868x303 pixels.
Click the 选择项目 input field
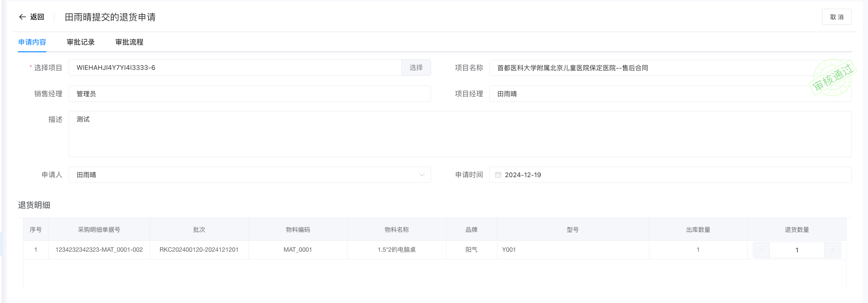coord(235,67)
